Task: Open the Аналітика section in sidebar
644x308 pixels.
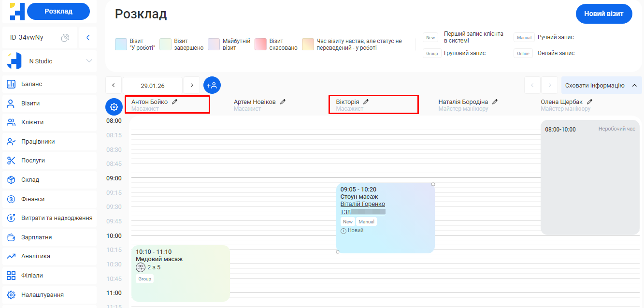Action: click(x=35, y=256)
